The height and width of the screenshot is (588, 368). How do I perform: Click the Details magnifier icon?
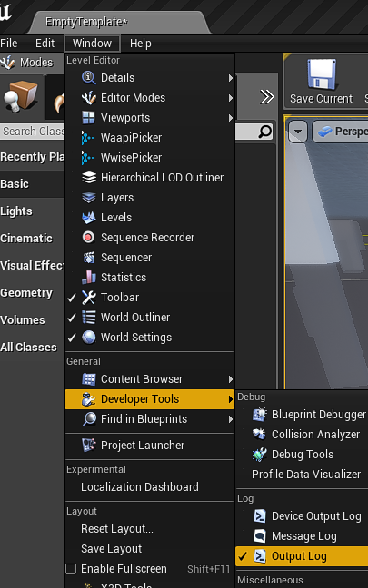(89, 78)
